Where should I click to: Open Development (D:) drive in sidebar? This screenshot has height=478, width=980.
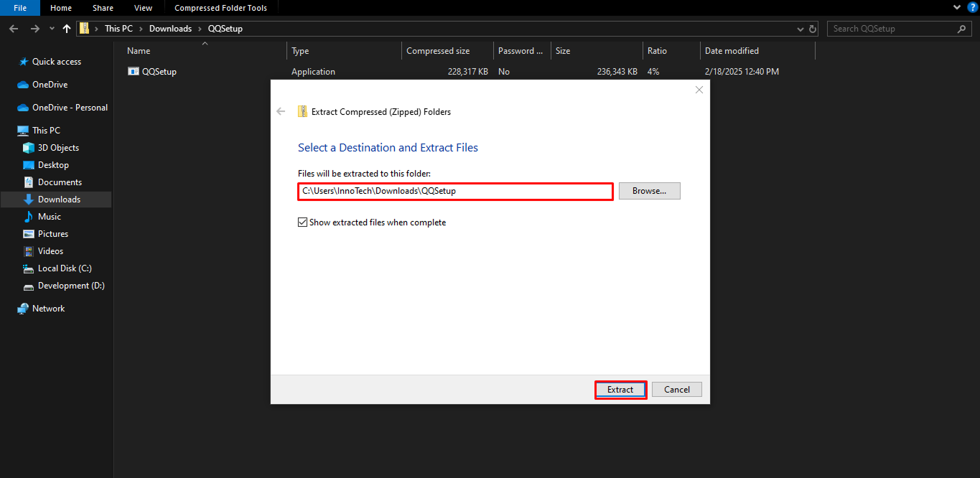71,286
